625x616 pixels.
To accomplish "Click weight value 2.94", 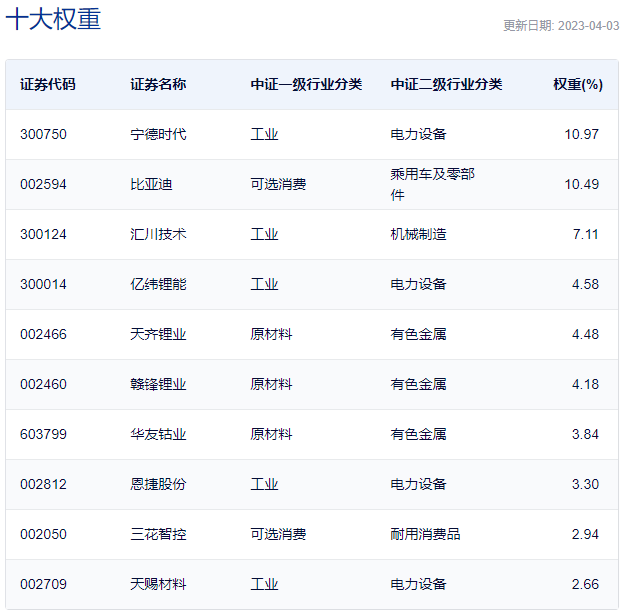I will [x=586, y=535].
